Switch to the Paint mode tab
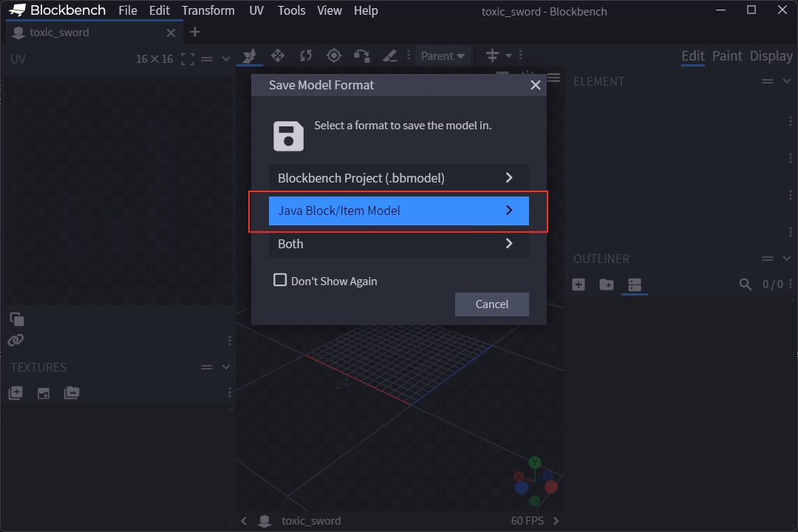Viewport: 798px width, 532px height. point(727,56)
